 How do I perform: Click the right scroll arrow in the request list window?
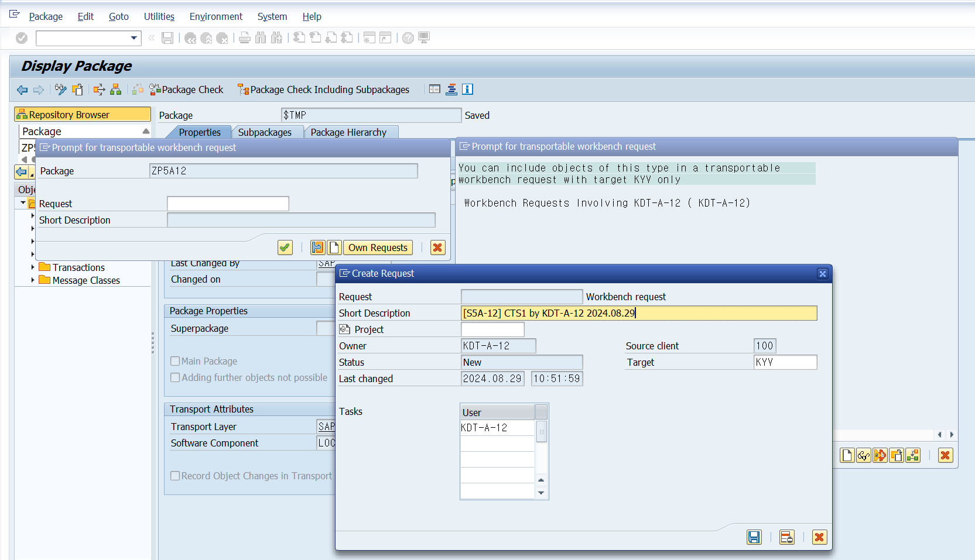(952, 435)
